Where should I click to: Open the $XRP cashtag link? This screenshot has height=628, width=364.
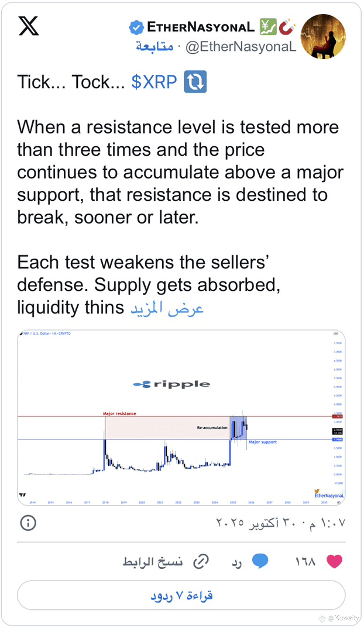tap(154, 82)
